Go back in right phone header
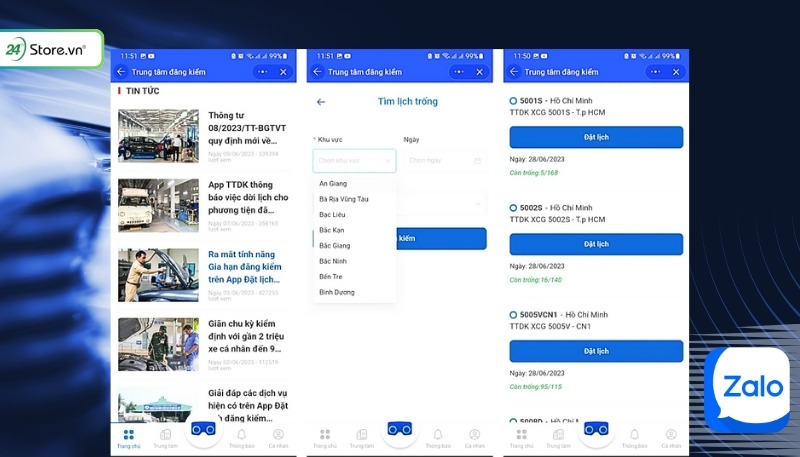This screenshot has height=457, width=800. [x=514, y=72]
